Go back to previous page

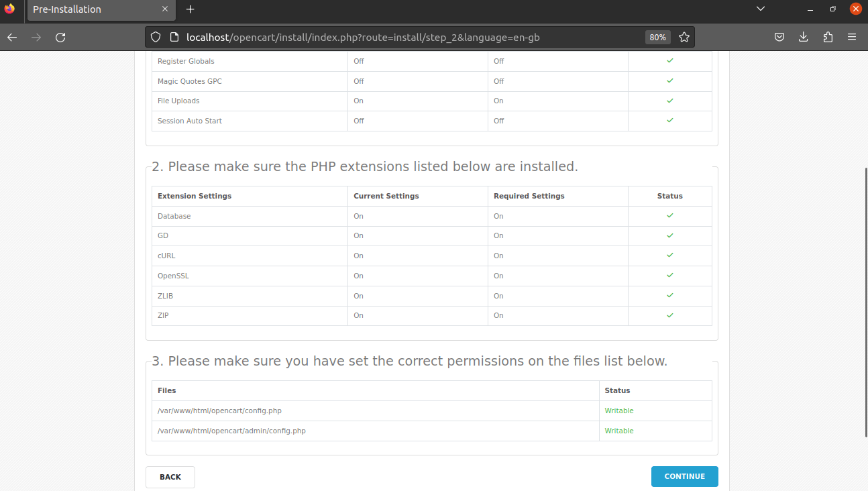12,38
